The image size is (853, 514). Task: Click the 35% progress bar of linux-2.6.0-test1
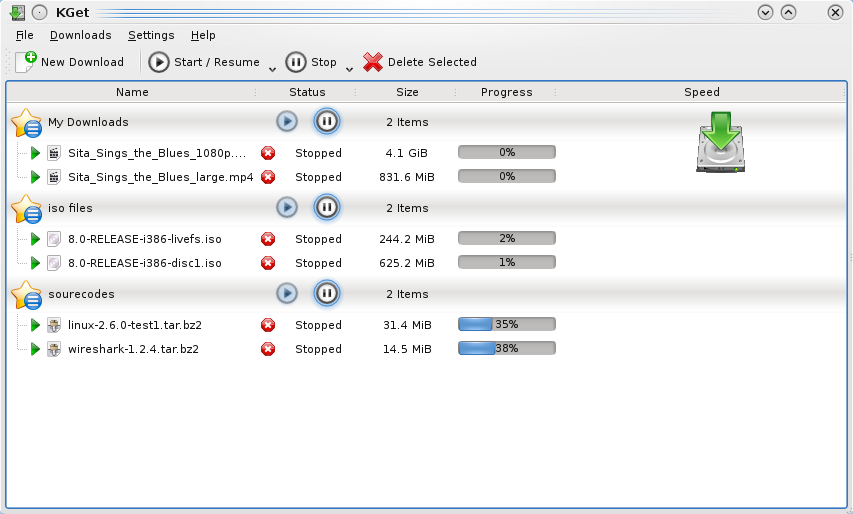coord(506,324)
